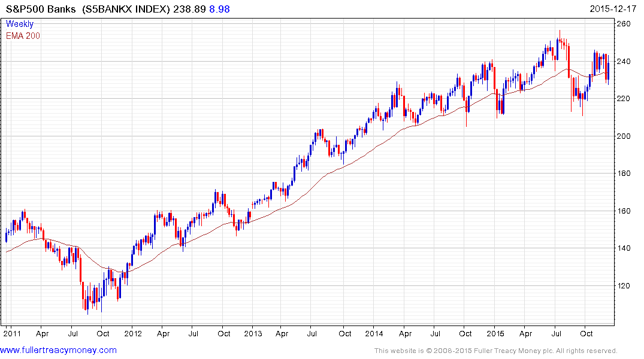Click the 200 price axis label
Screen dimensions: 644x359
[x=624, y=136]
